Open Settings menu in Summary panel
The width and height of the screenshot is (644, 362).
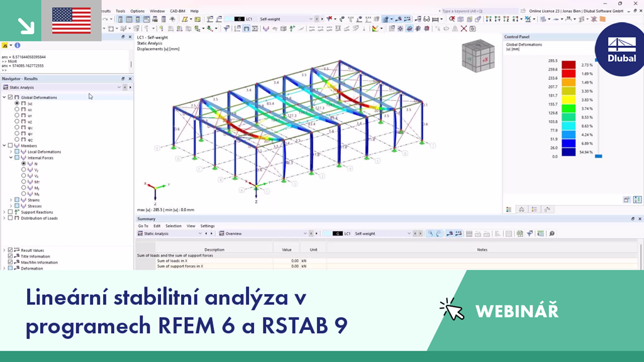pyautogui.click(x=208, y=226)
